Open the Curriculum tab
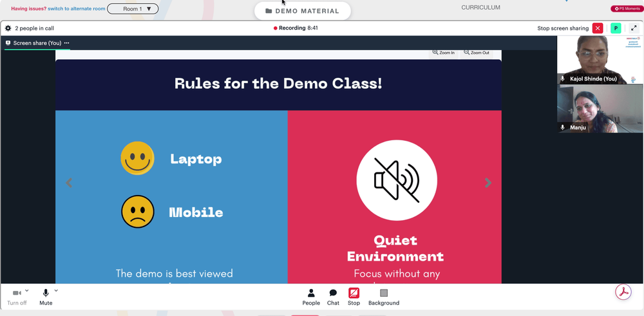Viewport: 644px width, 316px height. point(480,7)
